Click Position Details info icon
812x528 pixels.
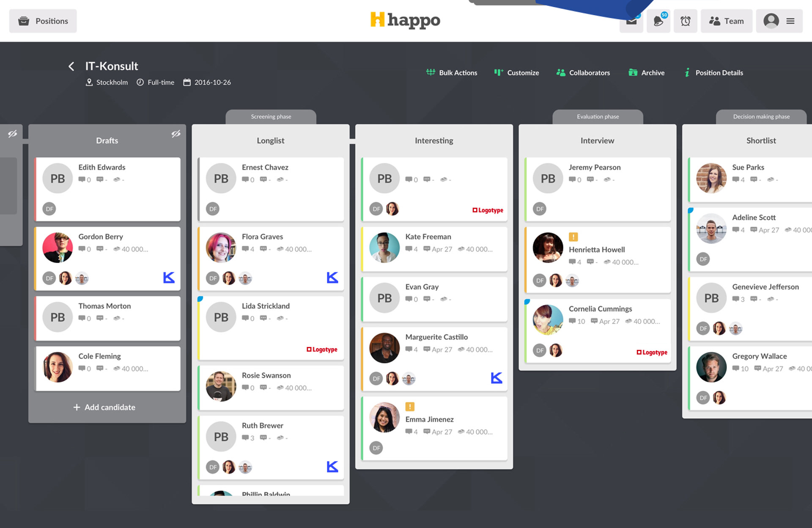687,73
